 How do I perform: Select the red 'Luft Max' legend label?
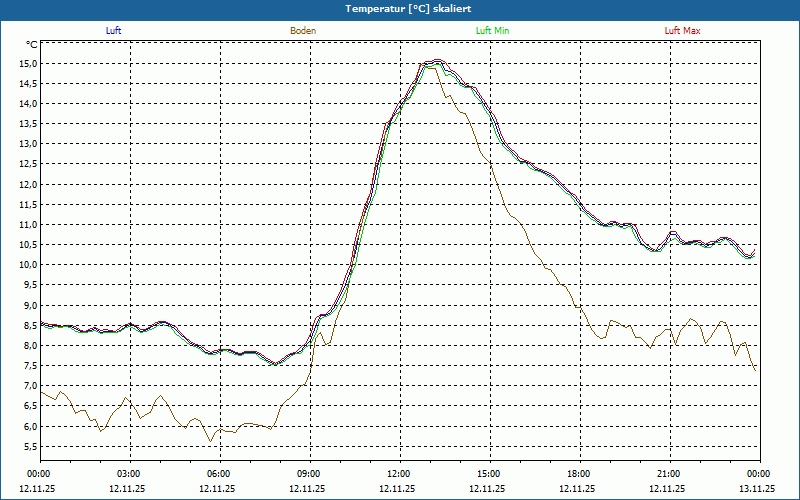(x=682, y=31)
